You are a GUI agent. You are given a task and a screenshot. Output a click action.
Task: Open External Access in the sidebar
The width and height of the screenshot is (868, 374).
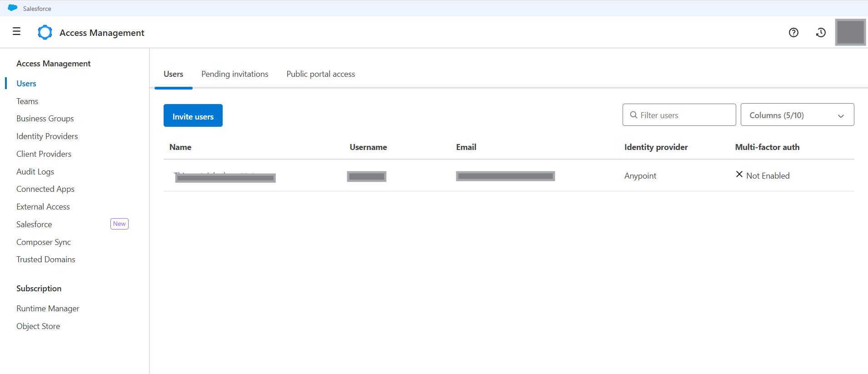[43, 207]
